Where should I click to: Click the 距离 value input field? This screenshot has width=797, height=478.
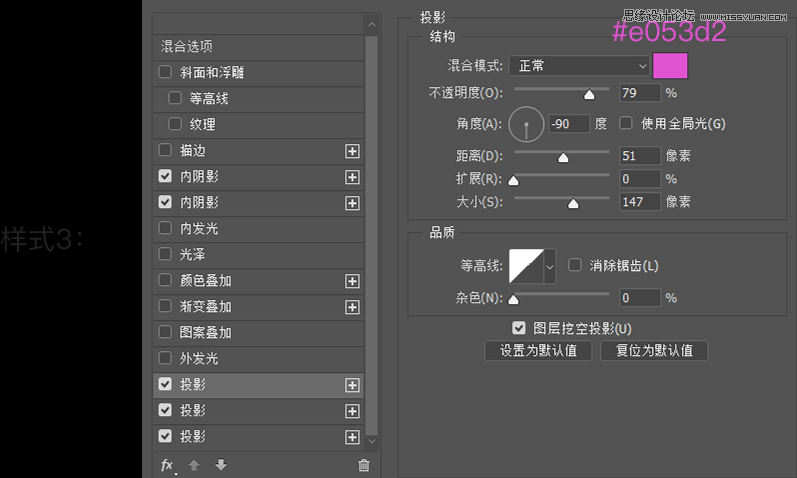click(639, 156)
